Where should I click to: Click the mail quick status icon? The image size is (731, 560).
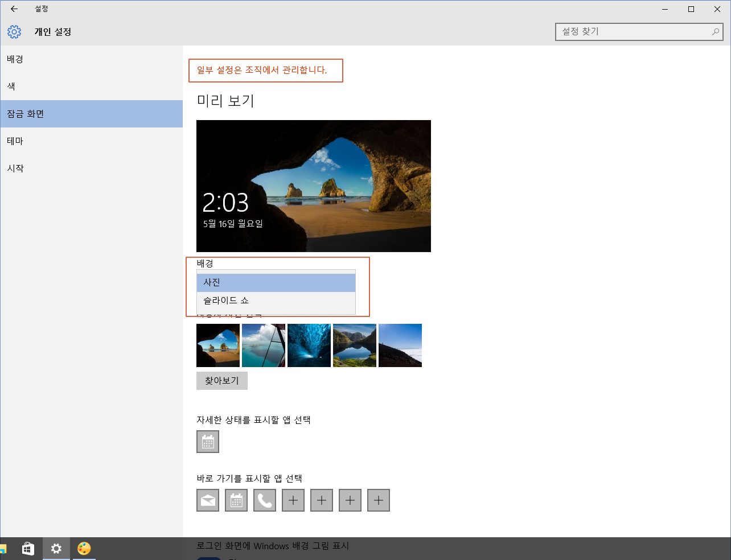coord(208,500)
